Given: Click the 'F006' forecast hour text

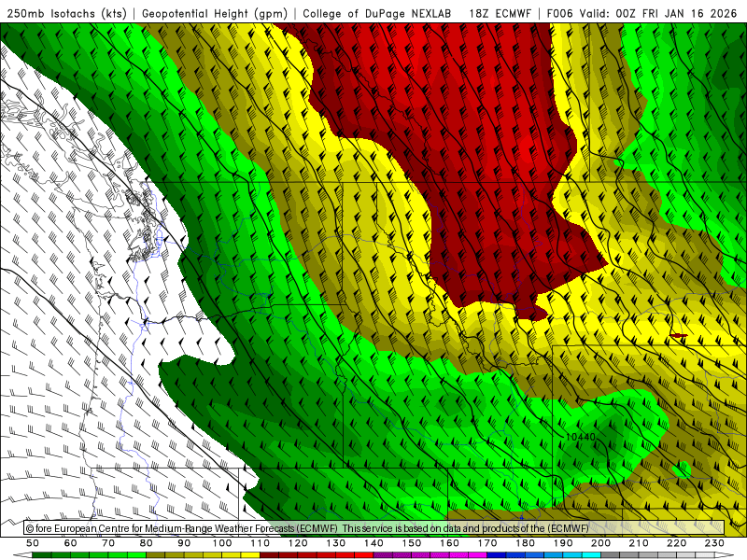Looking at the screenshot, I should click(559, 13).
